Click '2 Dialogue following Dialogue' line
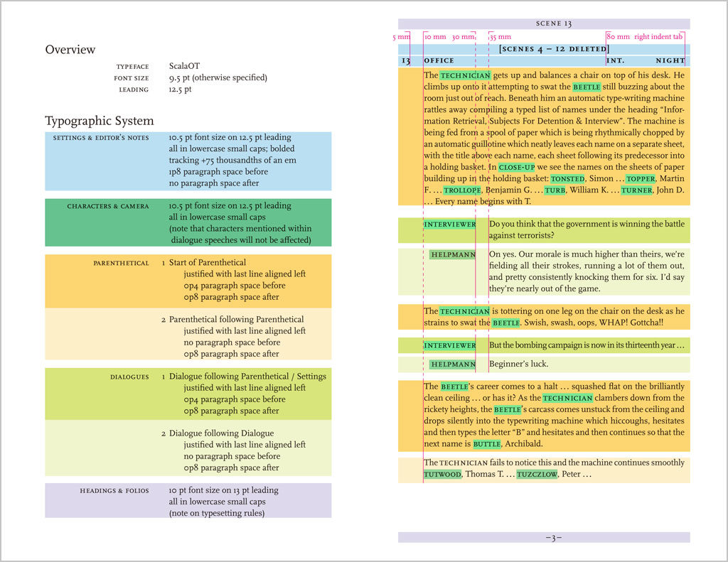The width and height of the screenshot is (728, 562). coord(218,433)
